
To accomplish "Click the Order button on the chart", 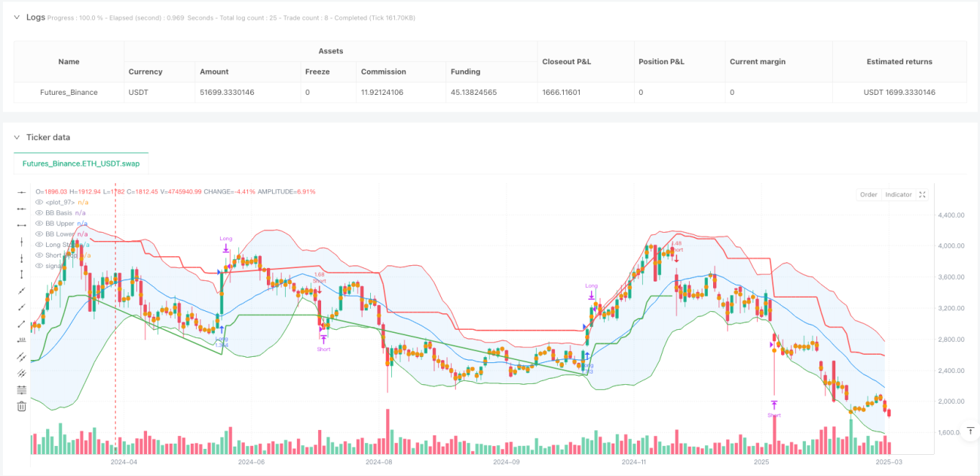I will coord(868,194).
